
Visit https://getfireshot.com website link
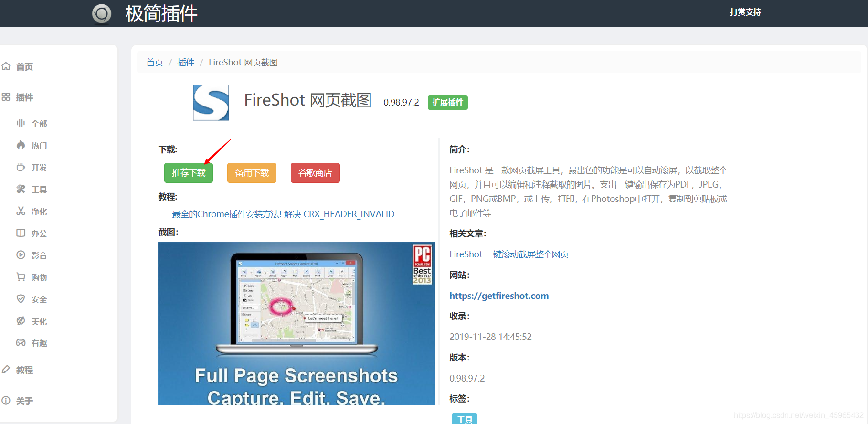point(499,296)
